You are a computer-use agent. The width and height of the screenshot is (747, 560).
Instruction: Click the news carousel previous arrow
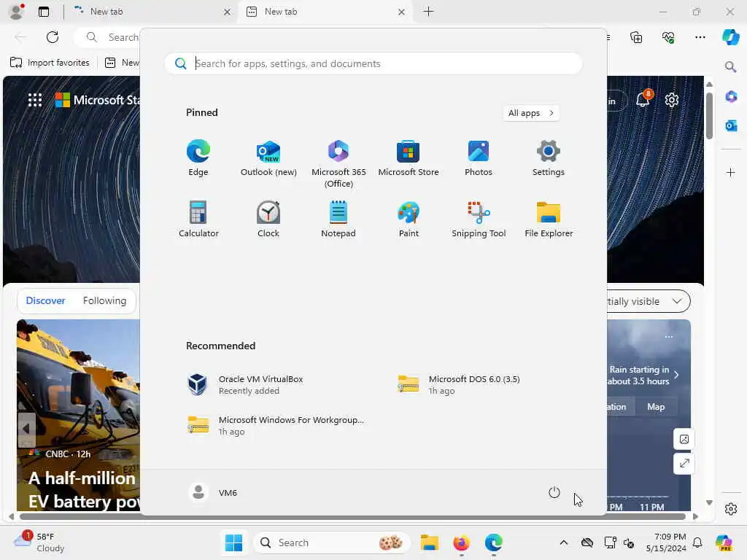27,429
